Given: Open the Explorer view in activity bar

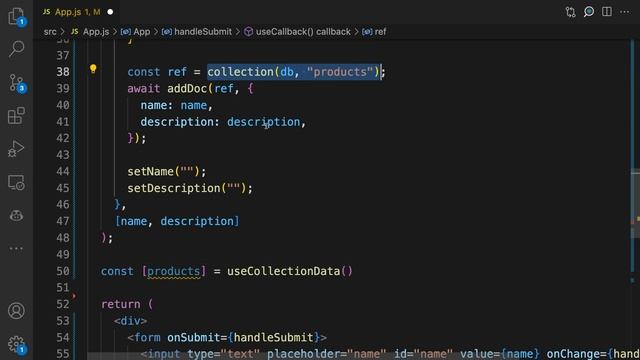Looking at the screenshot, I should 16,16.
